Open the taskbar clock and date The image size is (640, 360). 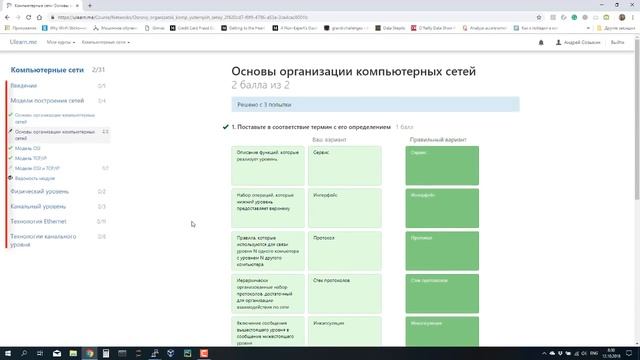[x=611, y=353]
